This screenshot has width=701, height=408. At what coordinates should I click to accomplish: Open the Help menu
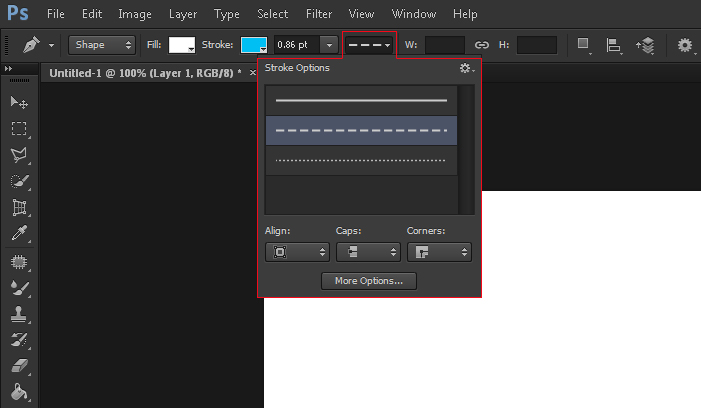point(465,15)
